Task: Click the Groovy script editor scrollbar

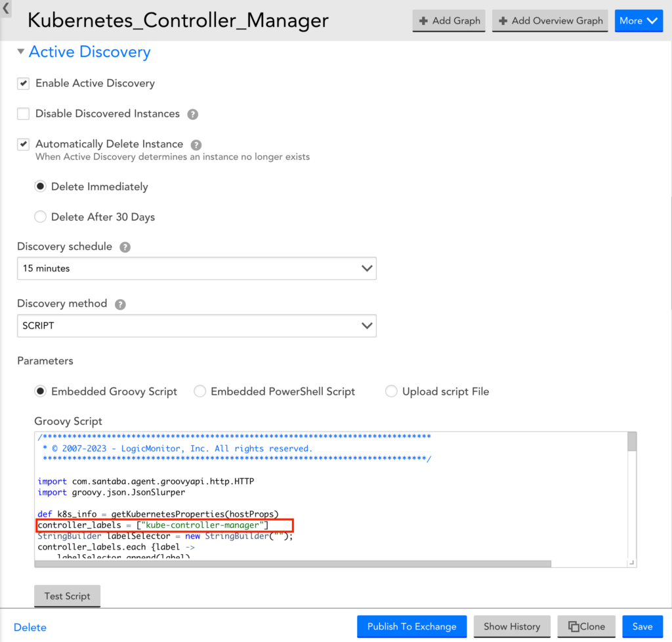Action: [631, 443]
